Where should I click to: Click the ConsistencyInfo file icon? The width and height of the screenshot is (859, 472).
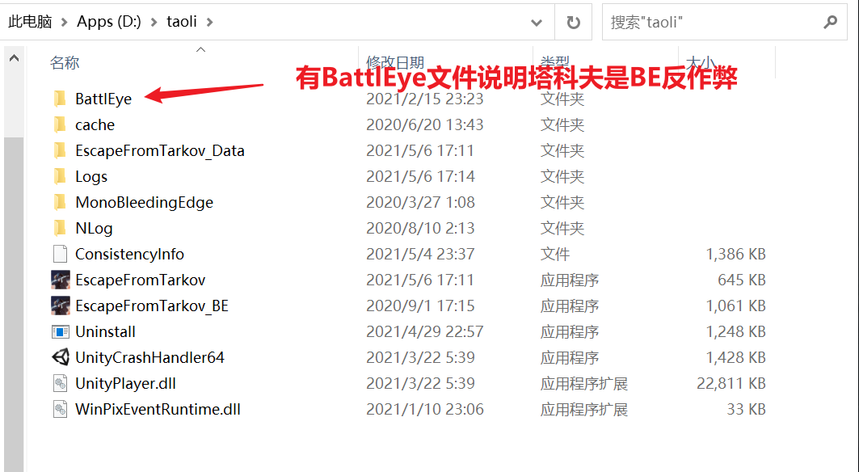[x=60, y=254]
